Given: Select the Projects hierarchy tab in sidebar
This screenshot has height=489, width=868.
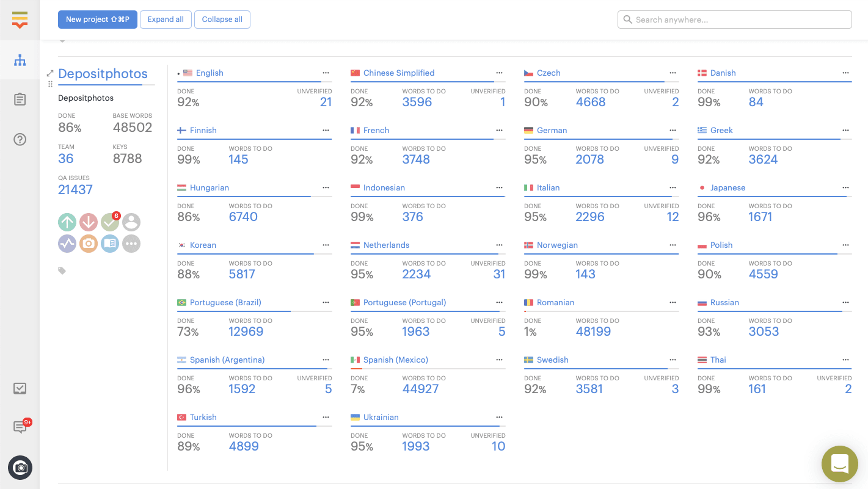Looking at the screenshot, I should point(20,60).
